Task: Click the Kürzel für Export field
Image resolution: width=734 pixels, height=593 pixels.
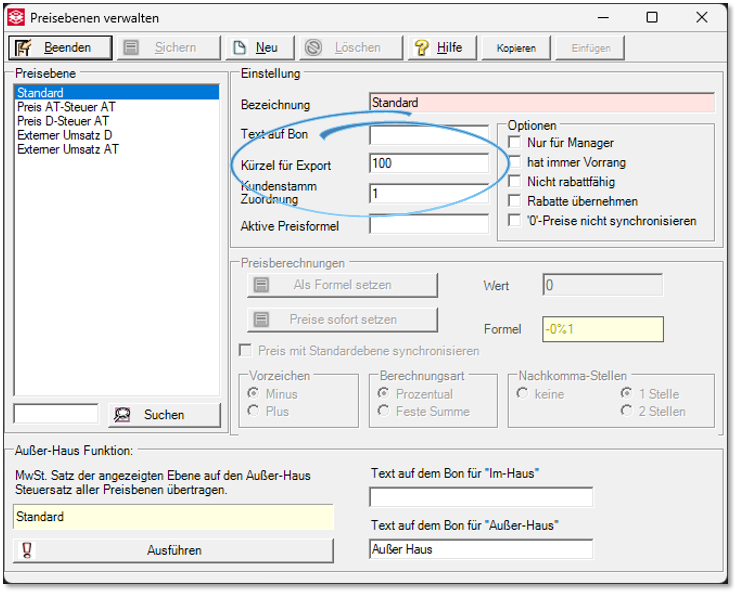Action: (428, 164)
